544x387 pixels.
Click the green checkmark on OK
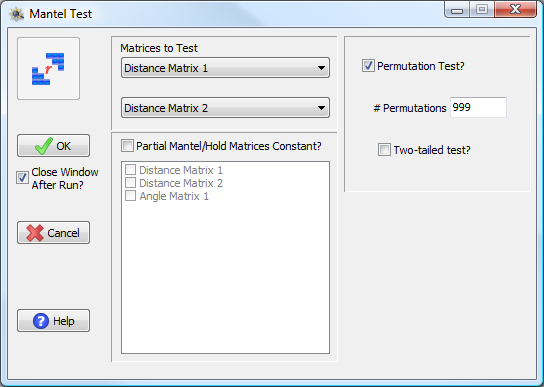coord(44,146)
